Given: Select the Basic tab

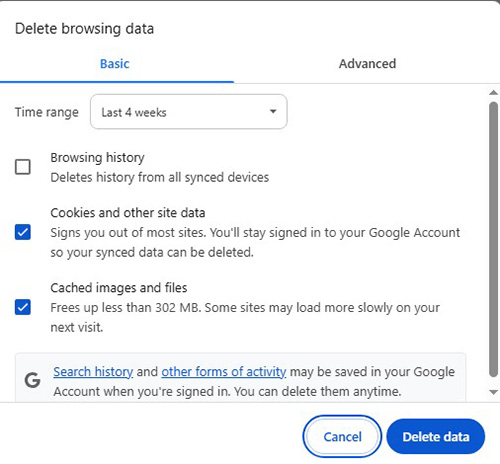Looking at the screenshot, I should [115, 64].
